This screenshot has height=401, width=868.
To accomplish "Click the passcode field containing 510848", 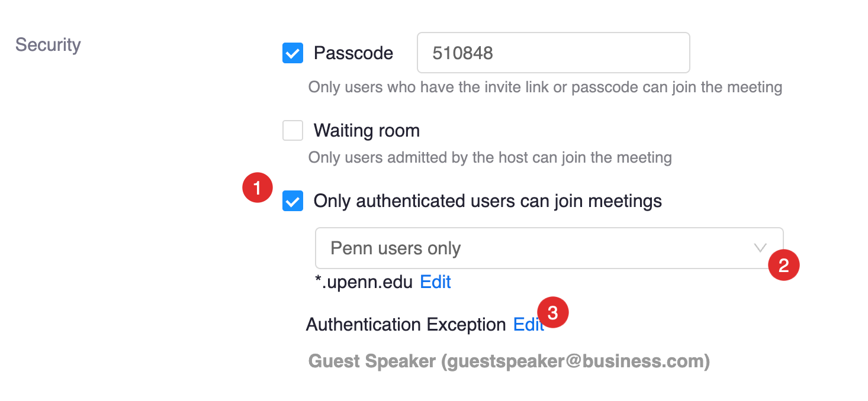I will point(553,53).
